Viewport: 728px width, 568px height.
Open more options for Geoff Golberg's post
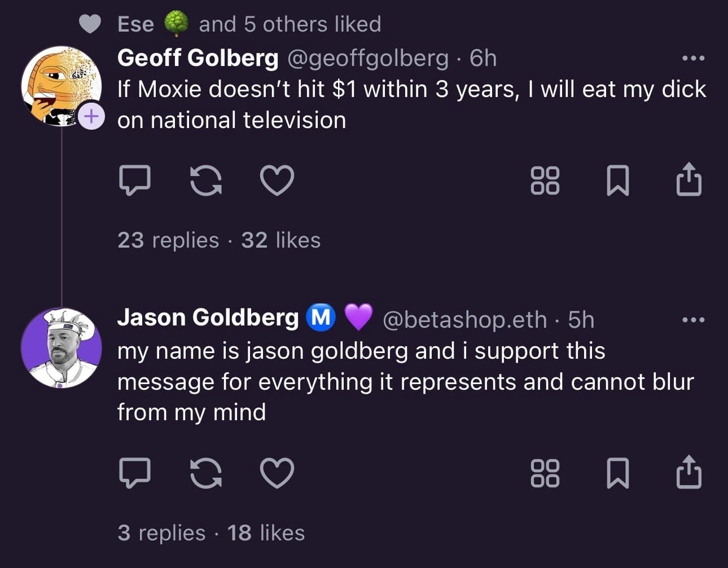click(693, 58)
